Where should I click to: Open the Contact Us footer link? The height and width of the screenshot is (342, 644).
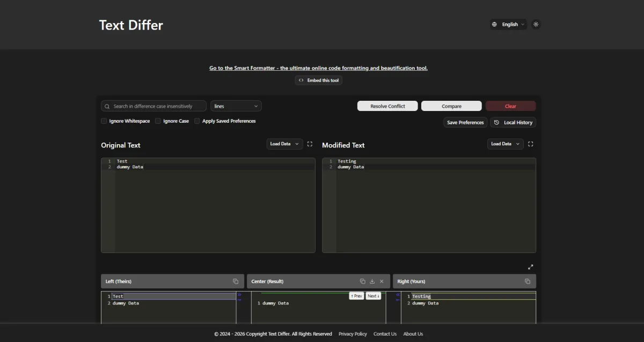(385, 334)
